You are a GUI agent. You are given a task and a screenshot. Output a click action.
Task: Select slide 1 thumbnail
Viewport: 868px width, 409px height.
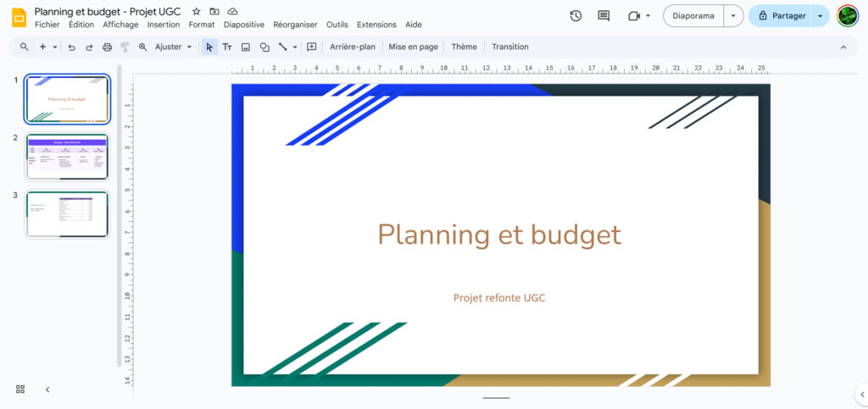pyautogui.click(x=67, y=99)
